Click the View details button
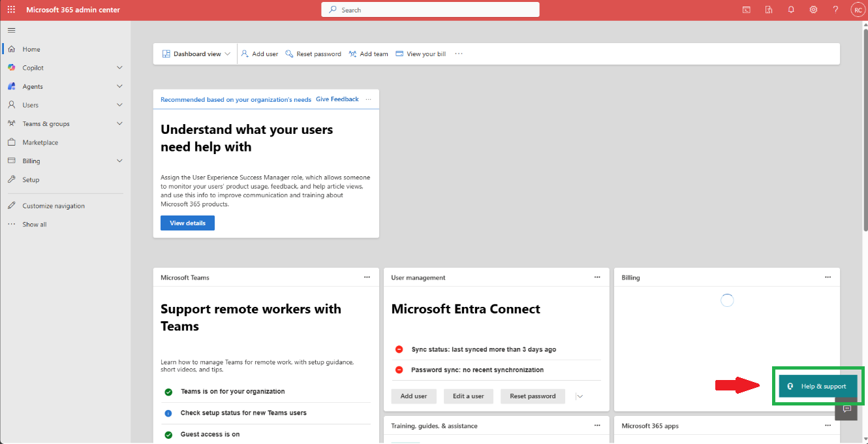 [187, 223]
